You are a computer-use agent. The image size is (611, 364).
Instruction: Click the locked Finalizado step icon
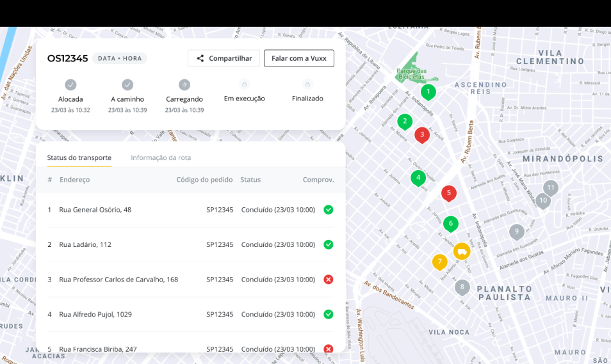coord(307,84)
